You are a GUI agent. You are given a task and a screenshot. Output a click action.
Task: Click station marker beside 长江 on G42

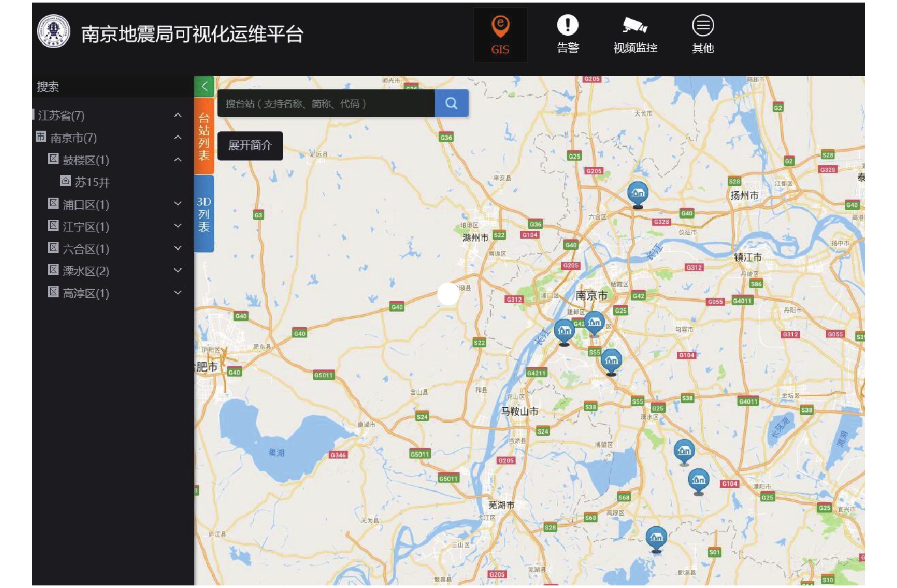click(x=564, y=332)
